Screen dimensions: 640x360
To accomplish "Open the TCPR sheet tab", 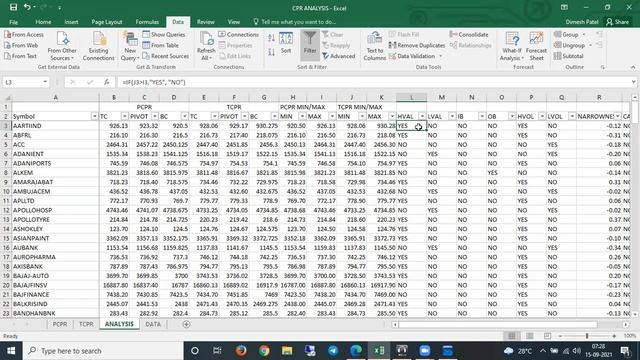I will (x=86, y=324).
